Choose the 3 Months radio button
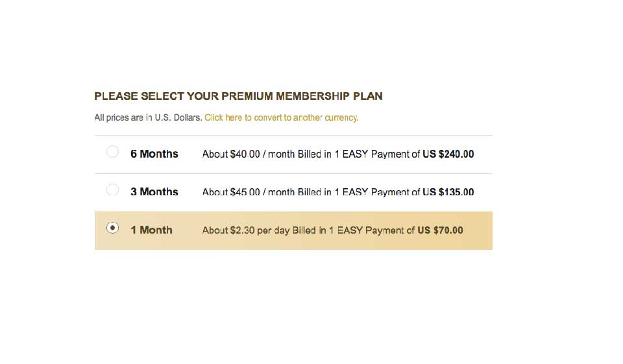The image size is (623, 364). tap(112, 190)
